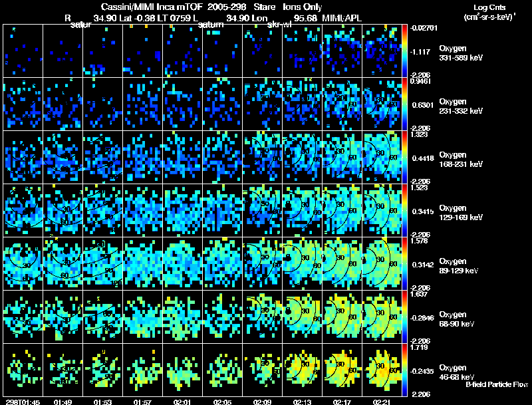Click the '0.3142' colorbar value
This screenshot has width=532, height=405.
[423, 265]
